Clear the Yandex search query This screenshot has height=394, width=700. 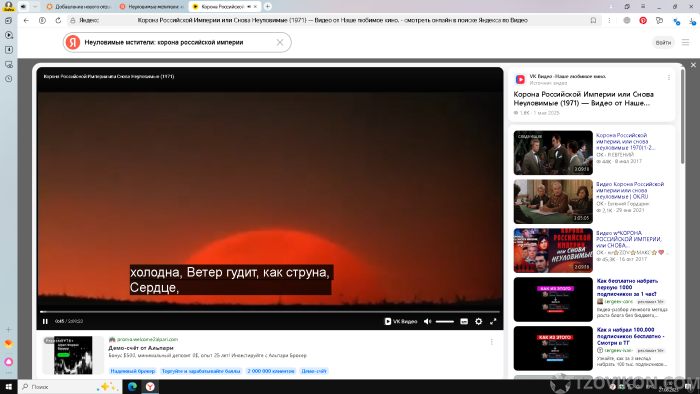(x=280, y=42)
